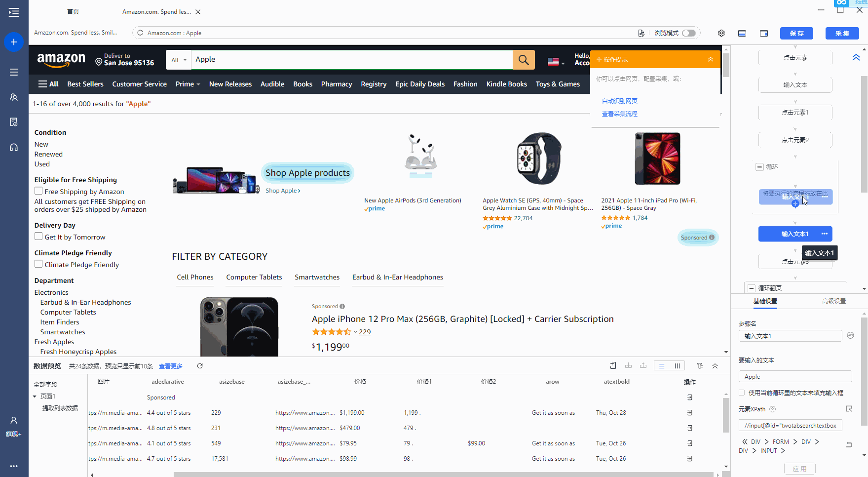868x477 pixels.
Task: Collapse the 循环 loop node
Action: coord(759,167)
